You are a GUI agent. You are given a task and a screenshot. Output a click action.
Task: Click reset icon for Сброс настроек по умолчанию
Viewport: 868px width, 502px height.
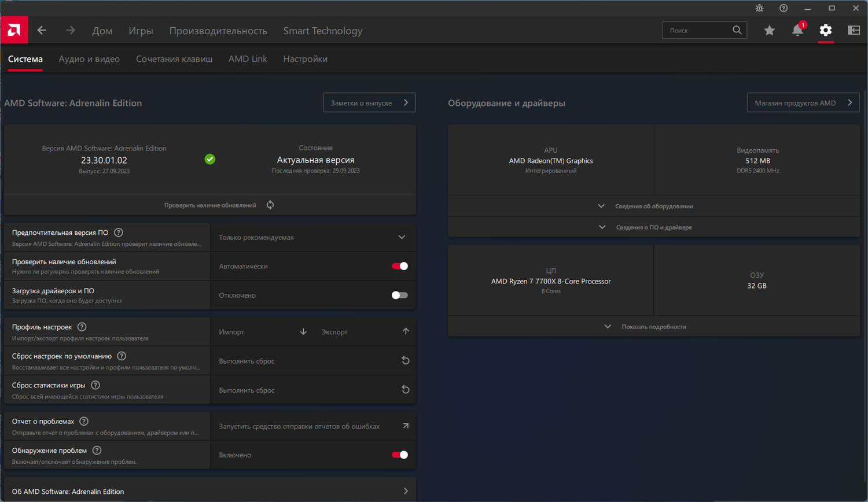pyautogui.click(x=406, y=360)
